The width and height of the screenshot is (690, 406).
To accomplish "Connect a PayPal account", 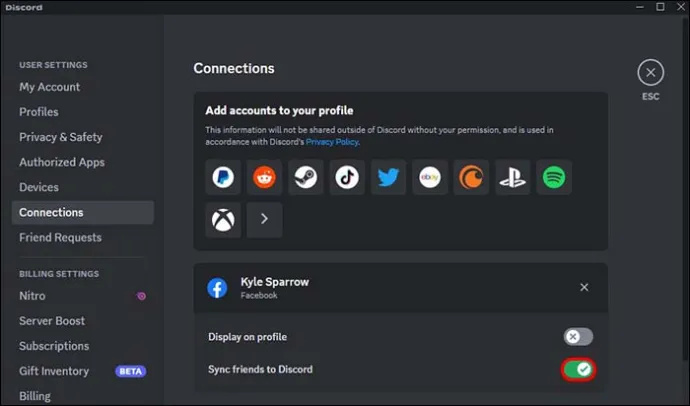I will point(223,177).
